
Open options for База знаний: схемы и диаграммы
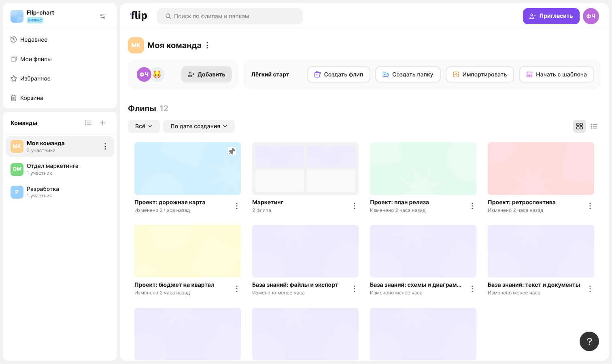coord(472,289)
